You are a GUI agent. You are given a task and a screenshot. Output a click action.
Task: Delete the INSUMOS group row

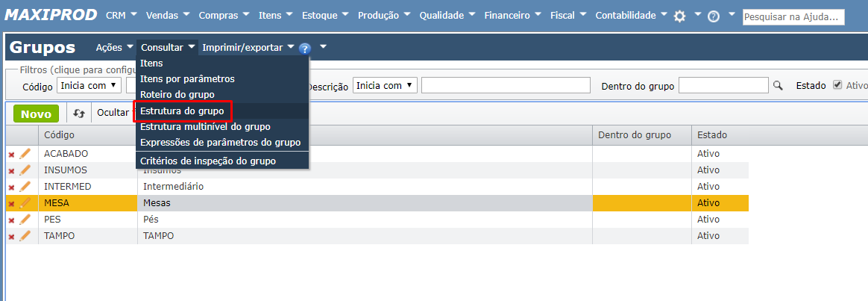pyautogui.click(x=11, y=171)
